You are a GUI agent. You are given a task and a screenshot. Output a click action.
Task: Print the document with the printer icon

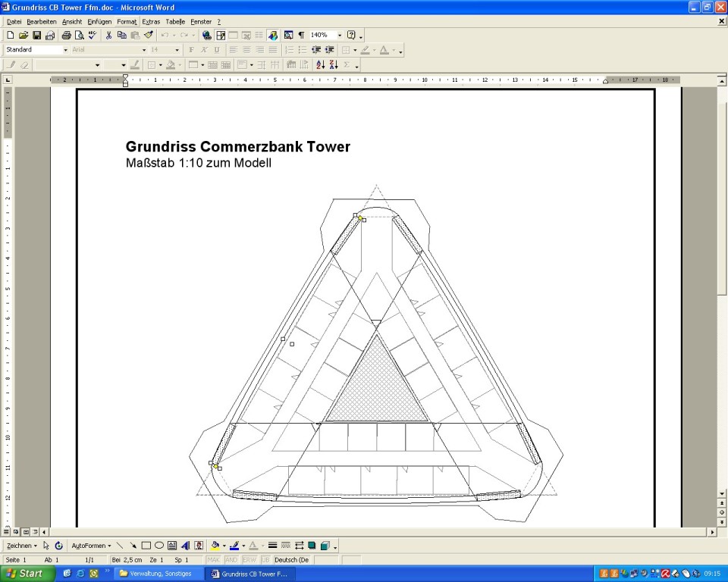[67, 36]
